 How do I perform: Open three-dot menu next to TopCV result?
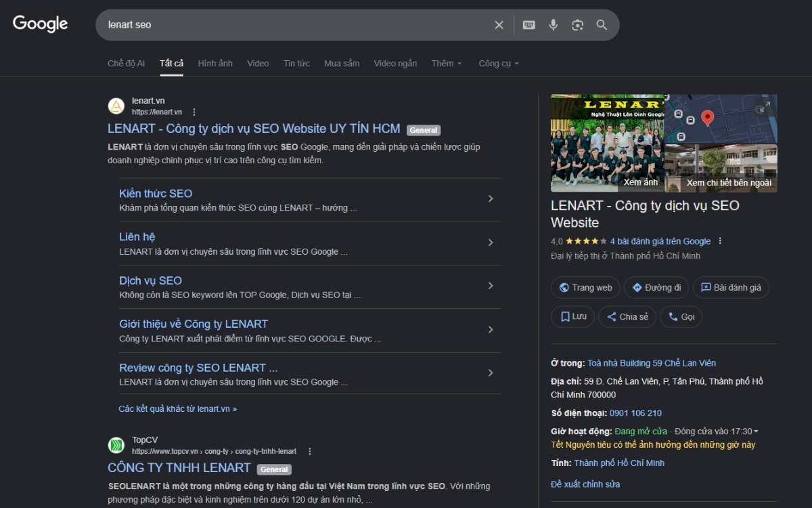(310, 451)
